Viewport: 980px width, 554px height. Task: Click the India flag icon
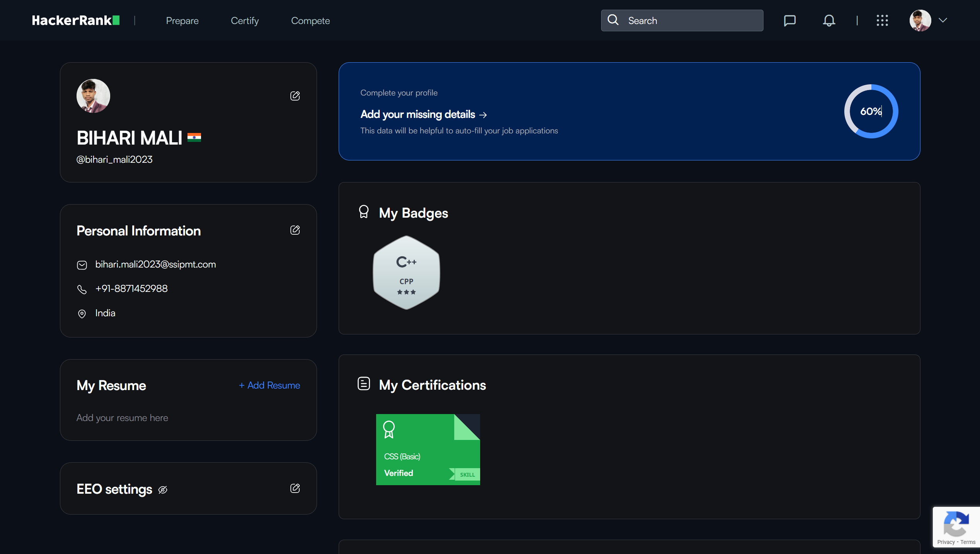pos(194,138)
